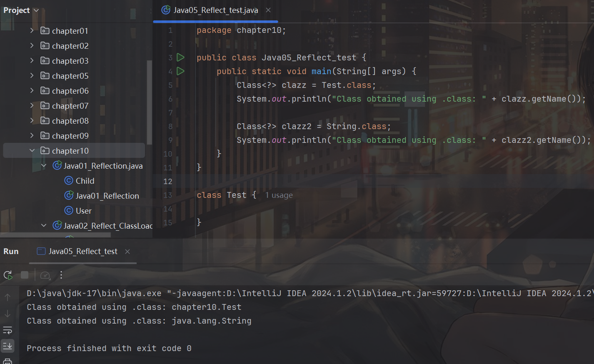This screenshot has height=364, width=594.
Task: Open the User class in project tree
Action: (83, 211)
